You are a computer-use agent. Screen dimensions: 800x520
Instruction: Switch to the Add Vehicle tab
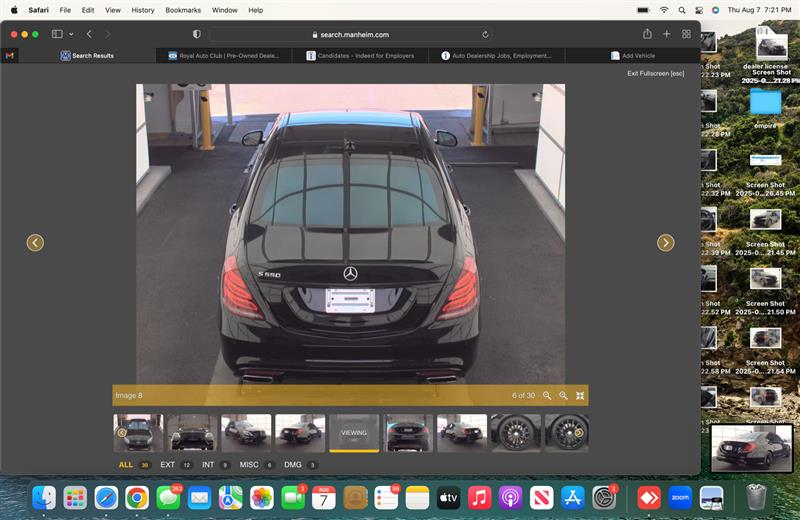tap(633, 56)
